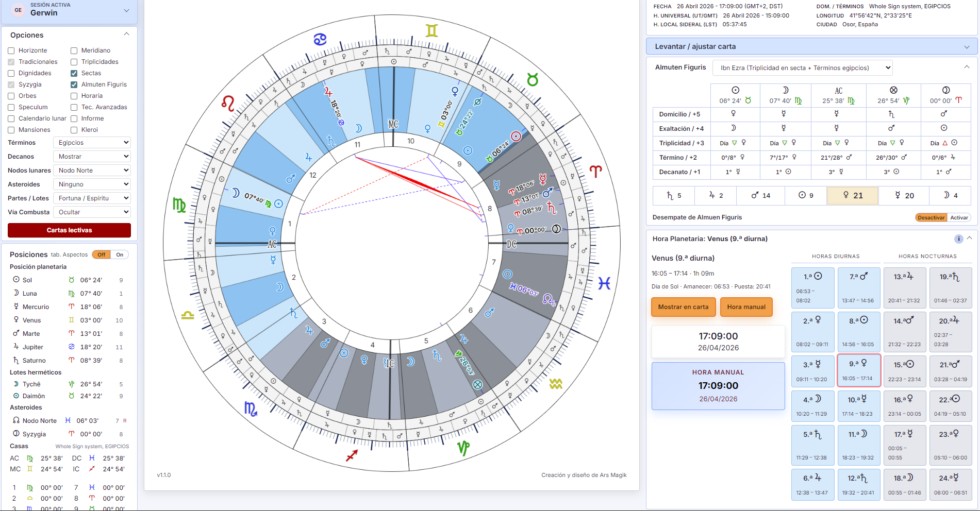
Task: Click the 'Tychê' row in Lotes herméticos
Action: pos(68,384)
